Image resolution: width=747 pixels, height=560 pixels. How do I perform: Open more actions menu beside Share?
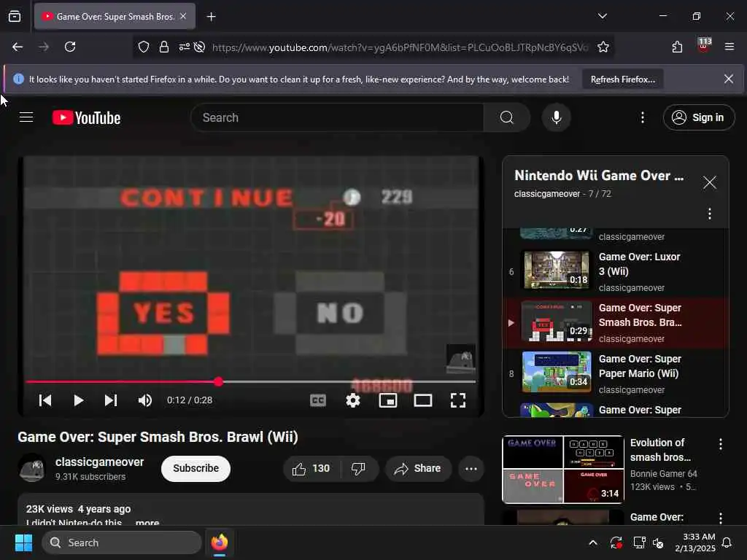pos(471,469)
